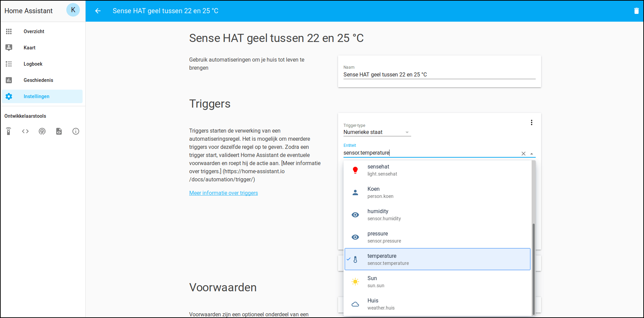The width and height of the screenshot is (644, 318).
Task: Select Huis weather.huis entity
Action: point(437,304)
